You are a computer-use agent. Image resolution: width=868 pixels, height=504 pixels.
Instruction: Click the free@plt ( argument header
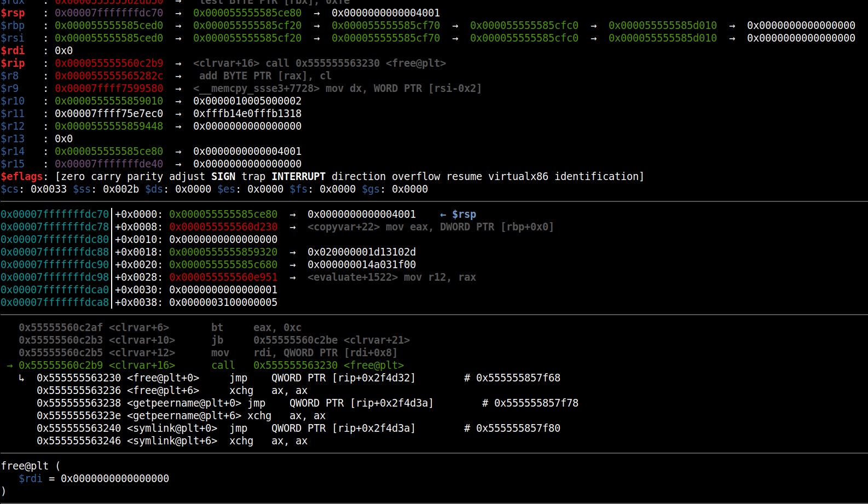coord(31,466)
